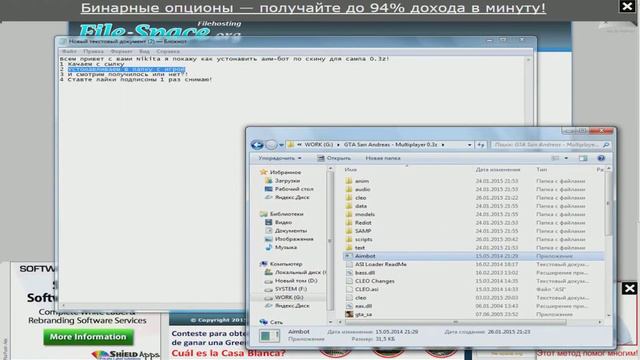Viewport: 640px width, 360px height.
Task: Close the lower-right ad popup
Action: 629,289
